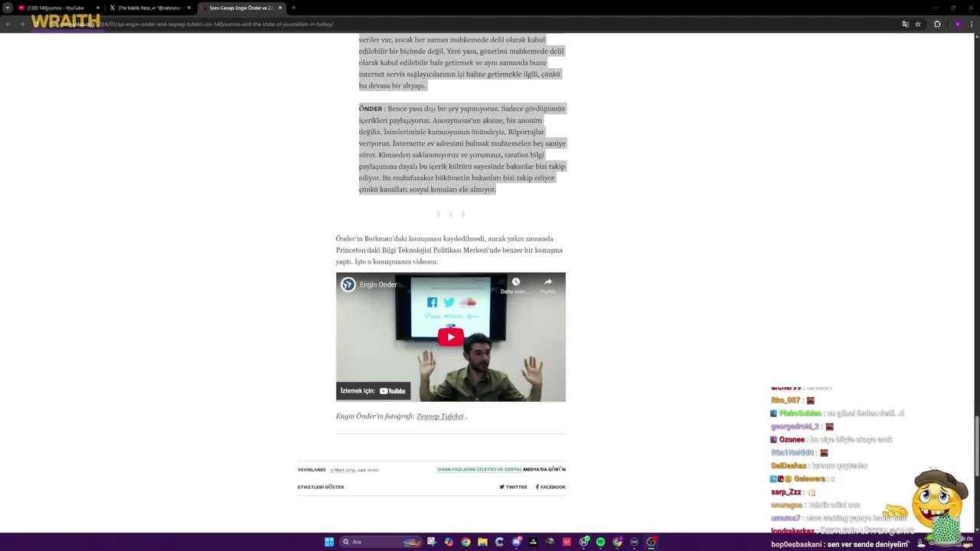Open the translate page icon

point(906,24)
